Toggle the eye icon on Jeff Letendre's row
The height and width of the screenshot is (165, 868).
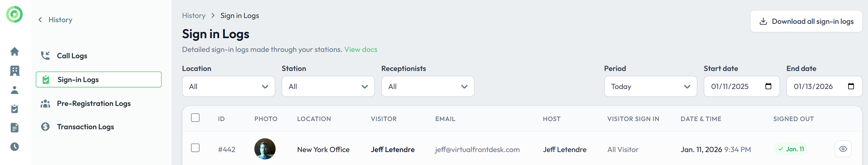(x=843, y=149)
